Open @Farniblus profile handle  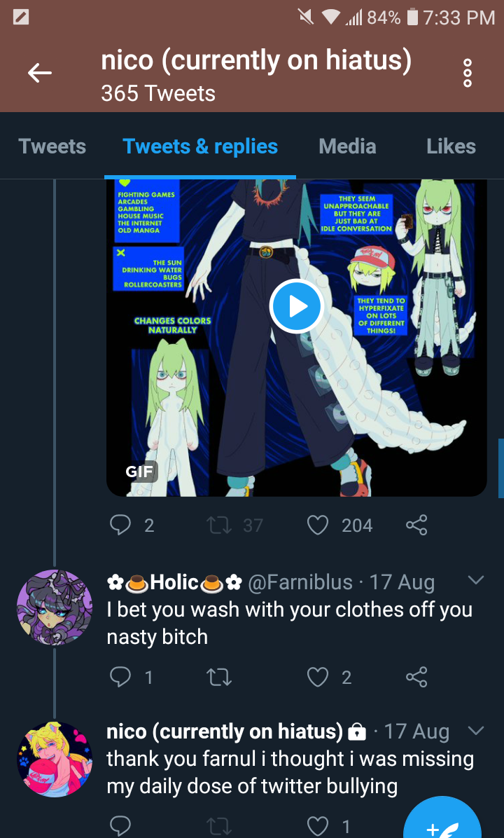pos(300,582)
